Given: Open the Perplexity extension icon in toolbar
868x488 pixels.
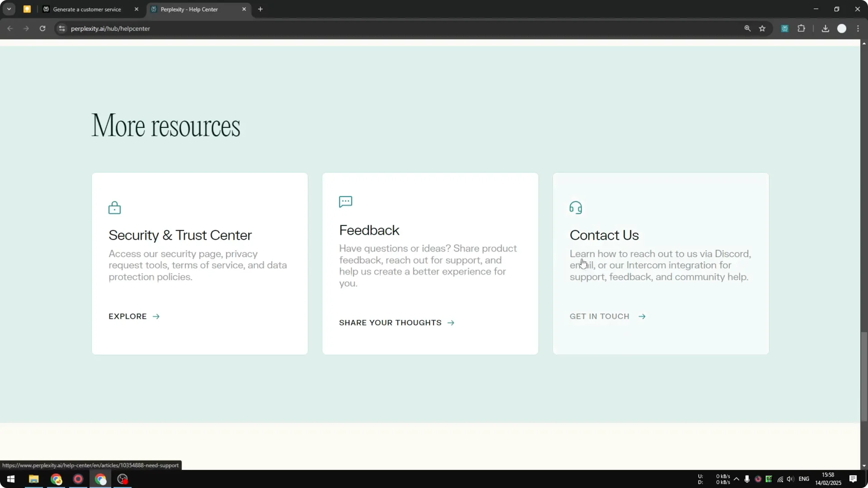Looking at the screenshot, I should click(x=785, y=28).
